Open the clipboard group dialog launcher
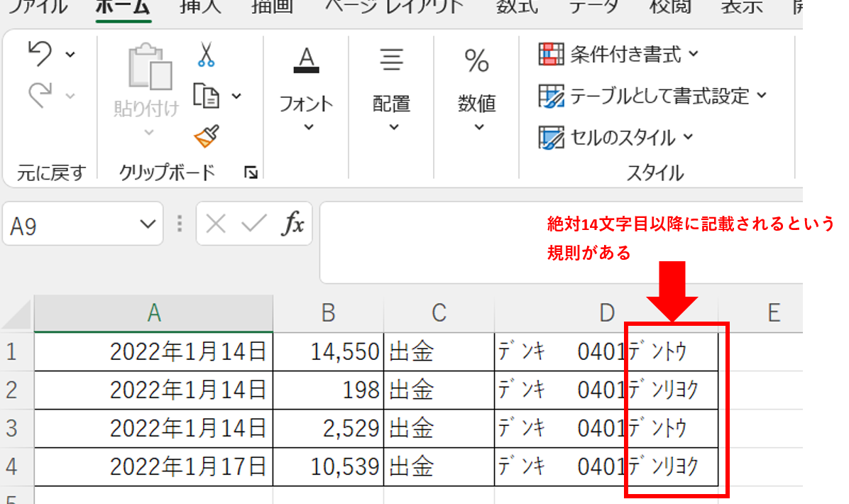 tap(250, 172)
